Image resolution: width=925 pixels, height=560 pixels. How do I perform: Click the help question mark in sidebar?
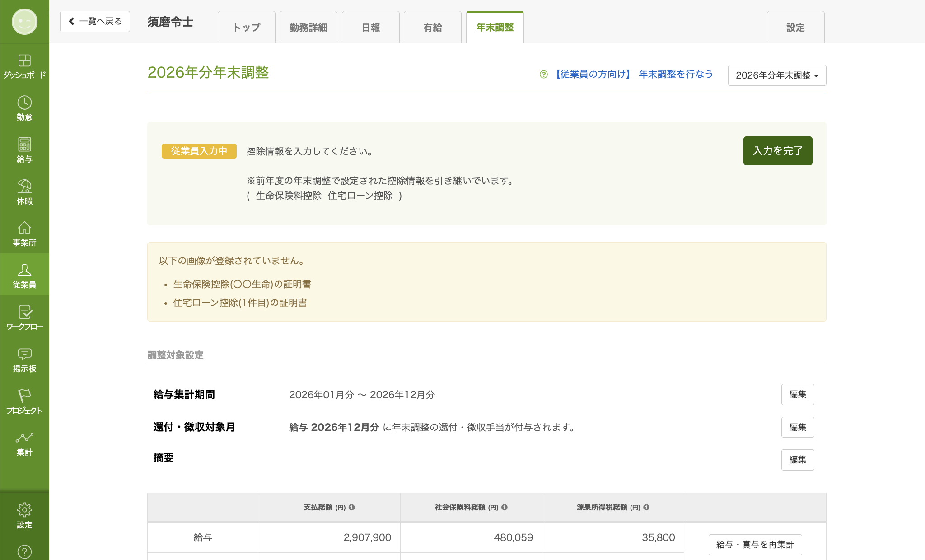pos(24,551)
